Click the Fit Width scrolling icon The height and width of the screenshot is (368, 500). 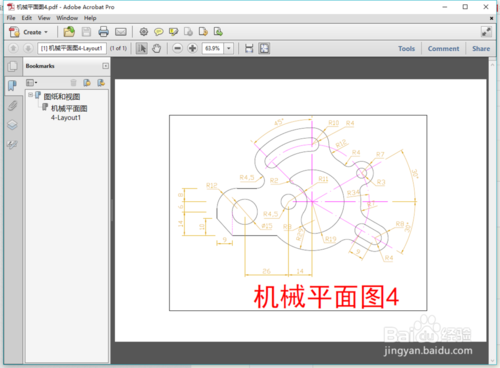(249, 49)
